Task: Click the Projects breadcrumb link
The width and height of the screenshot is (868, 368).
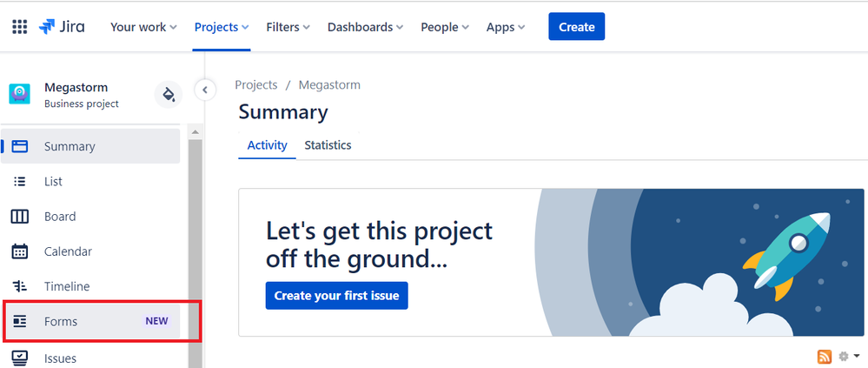Action: point(255,84)
